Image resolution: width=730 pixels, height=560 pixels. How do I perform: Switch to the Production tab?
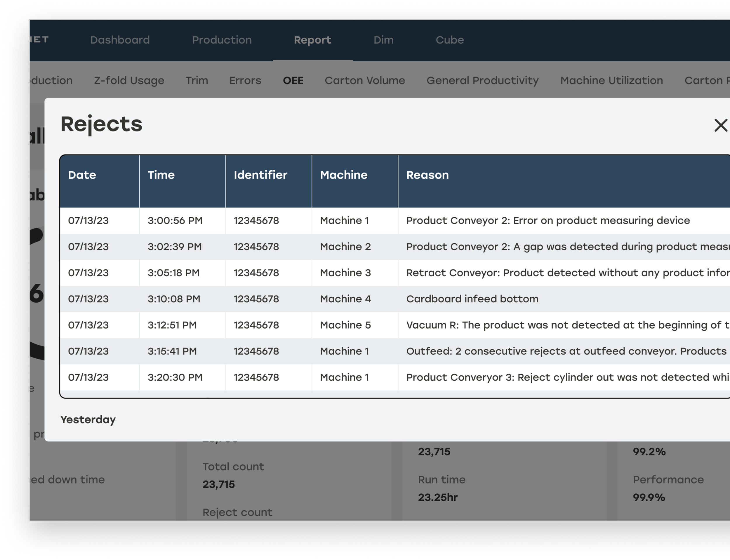(222, 40)
